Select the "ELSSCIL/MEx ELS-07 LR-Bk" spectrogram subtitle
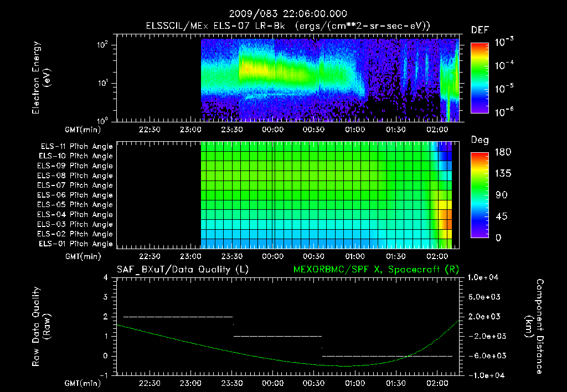This screenshot has height=392, width=567. (x=215, y=26)
